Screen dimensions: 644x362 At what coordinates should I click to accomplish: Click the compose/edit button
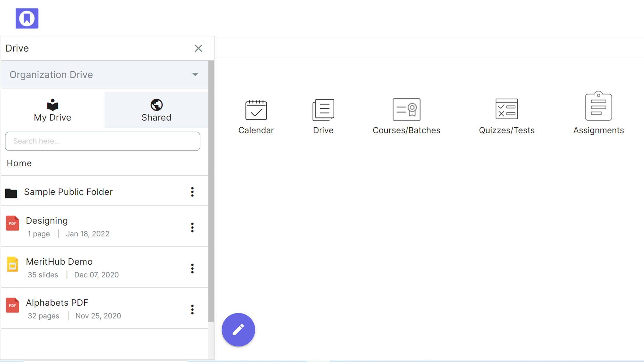238,329
